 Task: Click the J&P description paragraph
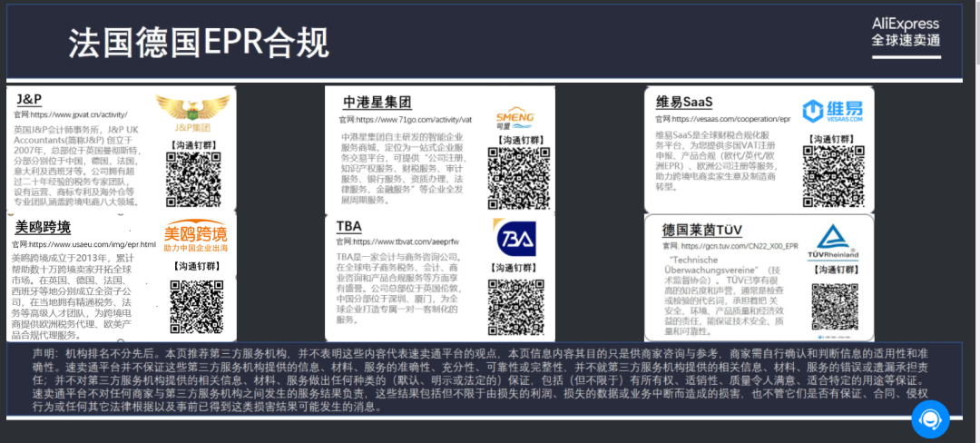click(x=77, y=165)
